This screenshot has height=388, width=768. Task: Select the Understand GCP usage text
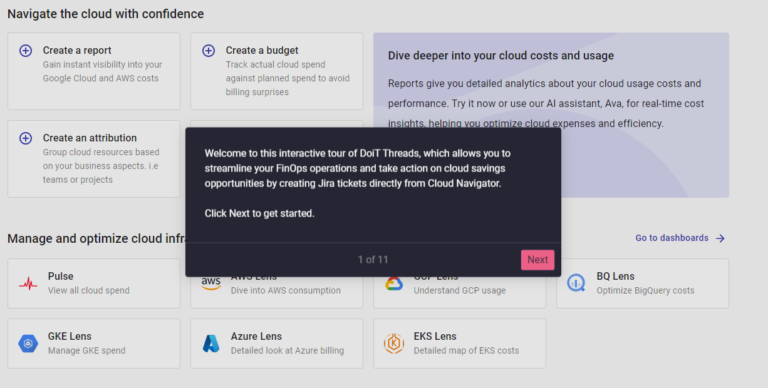pos(459,290)
